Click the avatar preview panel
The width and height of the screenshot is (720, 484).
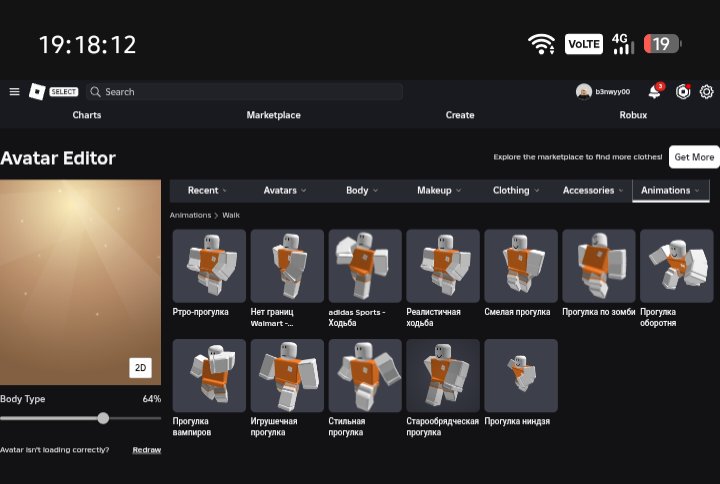click(80, 282)
